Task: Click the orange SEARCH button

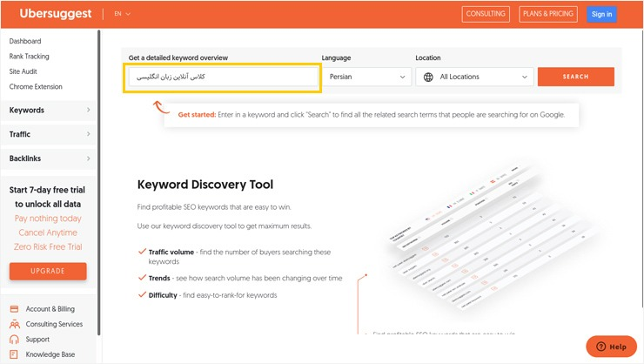Action: pos(576,77)
